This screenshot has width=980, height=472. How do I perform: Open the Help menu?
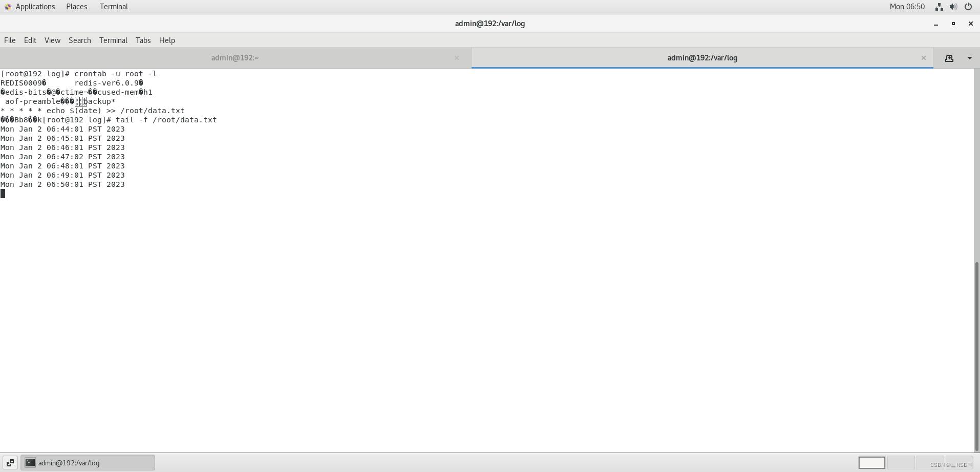click(167, 40)
